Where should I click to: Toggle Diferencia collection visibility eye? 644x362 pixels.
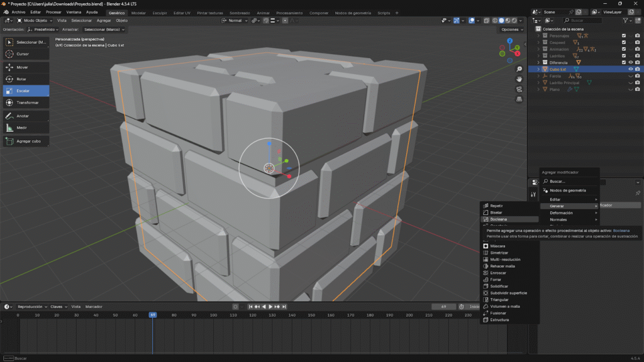(x=630, y=62)
